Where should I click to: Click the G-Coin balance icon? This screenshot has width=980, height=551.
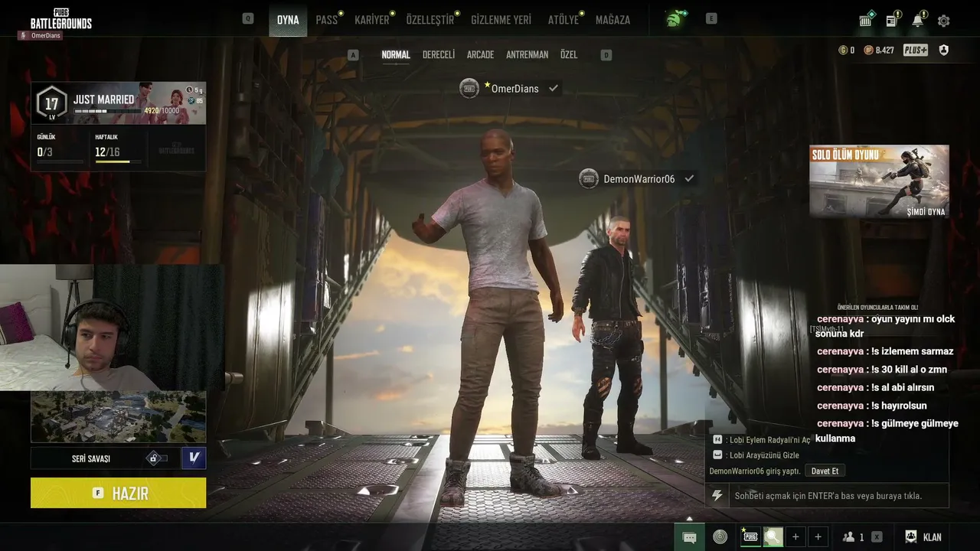click(x=843, y=51)
